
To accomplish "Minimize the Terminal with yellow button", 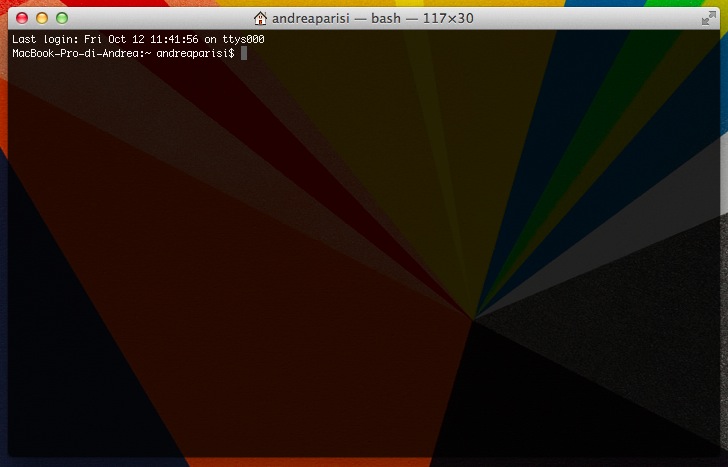I will 42,18.
